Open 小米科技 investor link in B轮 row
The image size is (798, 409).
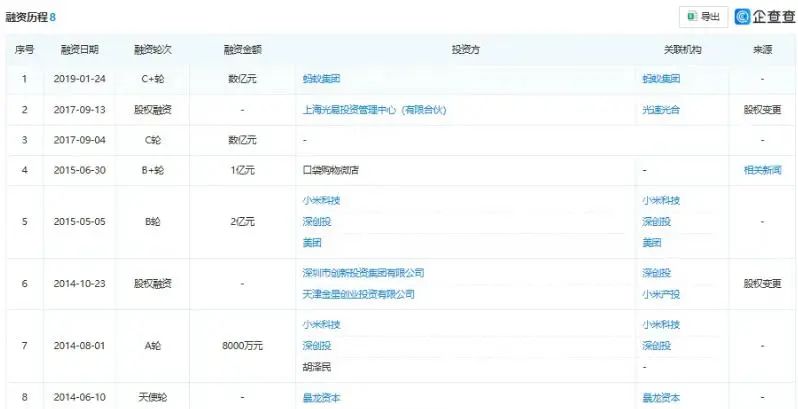coord(321,200)
